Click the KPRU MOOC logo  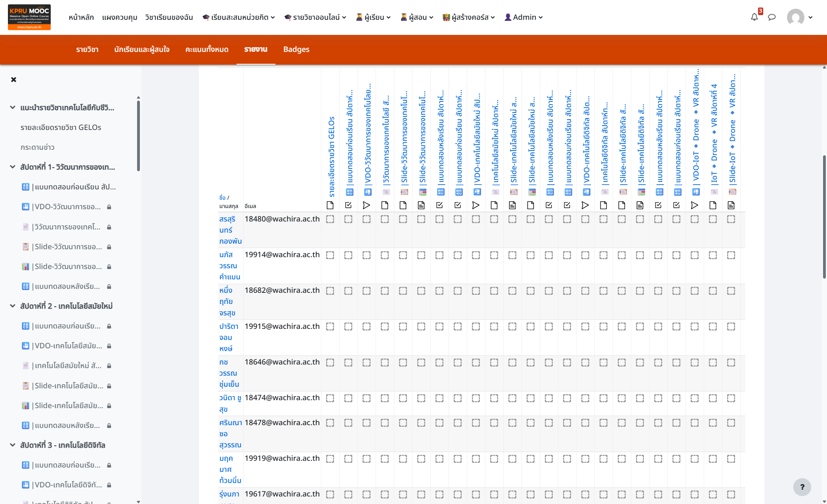(x=29, y=17)
